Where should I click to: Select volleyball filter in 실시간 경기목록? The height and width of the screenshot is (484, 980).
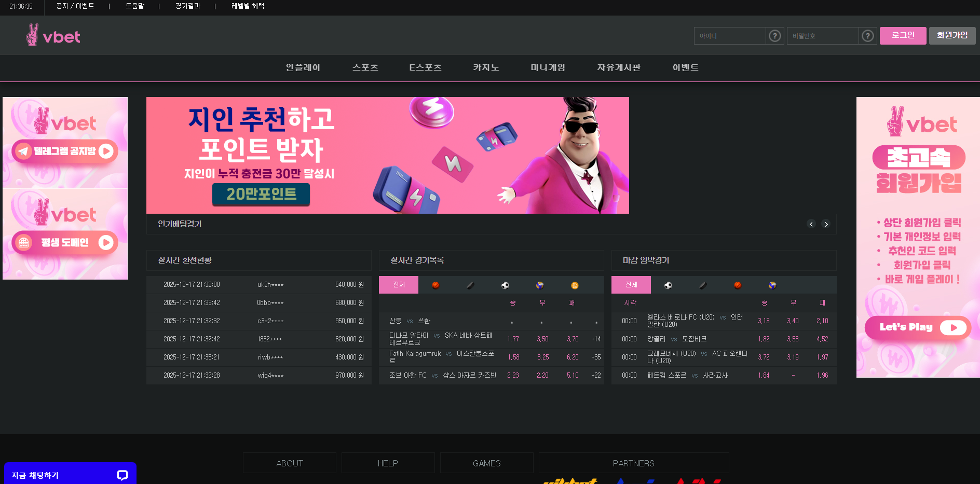[540, 285]
